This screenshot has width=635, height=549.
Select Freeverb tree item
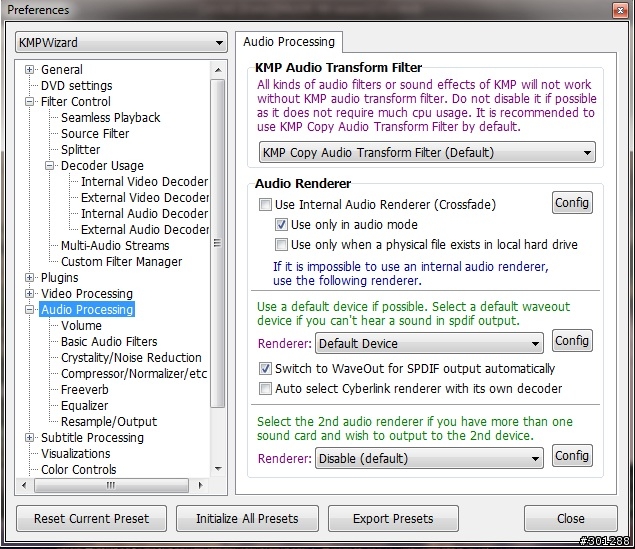tap(85, 389)
